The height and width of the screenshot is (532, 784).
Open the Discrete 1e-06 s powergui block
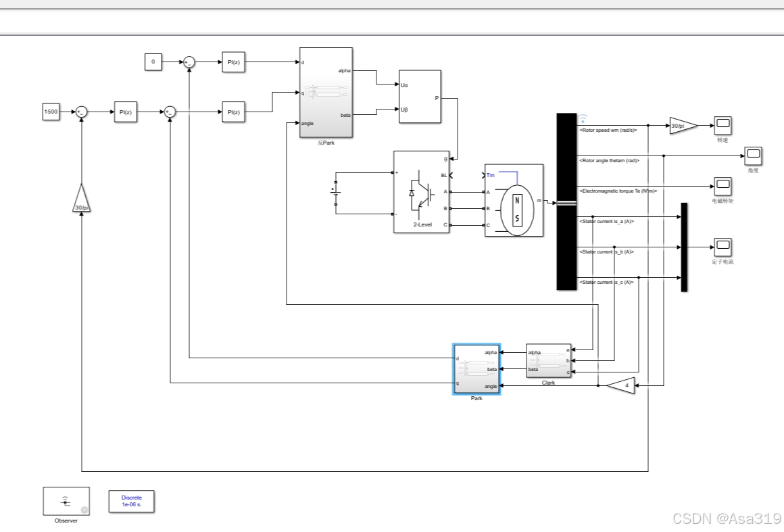(131, 501)
